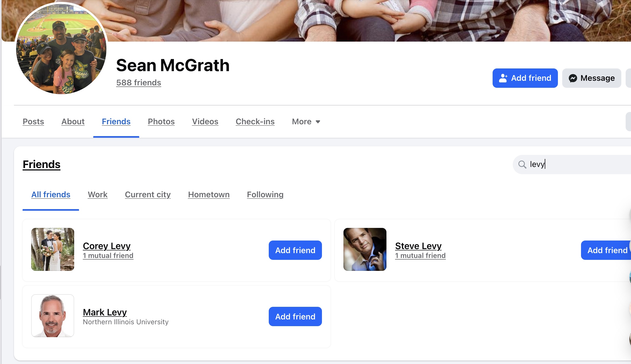Open the About tab

coord(73,122)
